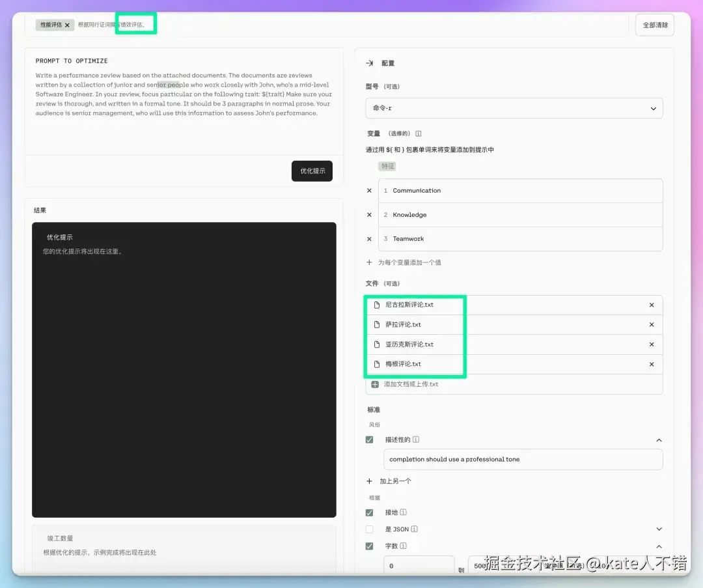The width and height of the screenshot is (703, 588).
Task: Click the 尼古拉斯评论.txt file name
Action: (x=409, y=305)
